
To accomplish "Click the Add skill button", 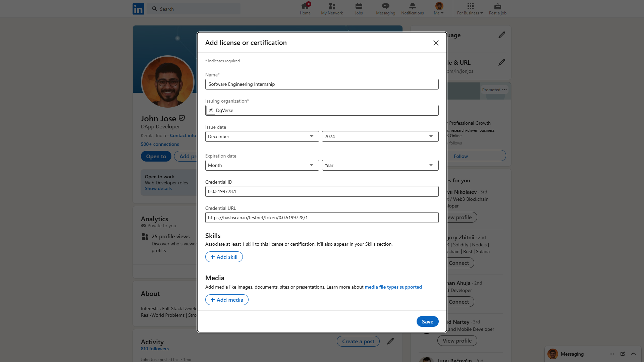I will pyautogui.click(x=224, y=257).
